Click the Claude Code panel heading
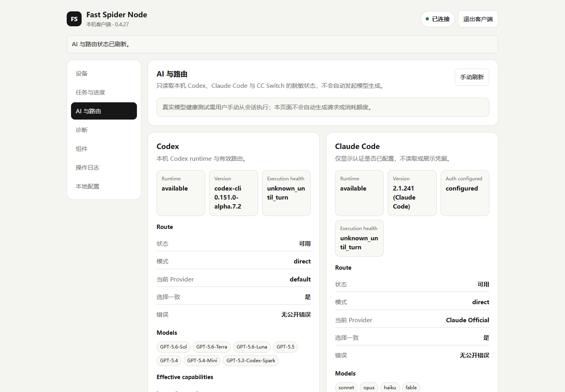Viewport: 565px width, 392px height. [357, 146]
